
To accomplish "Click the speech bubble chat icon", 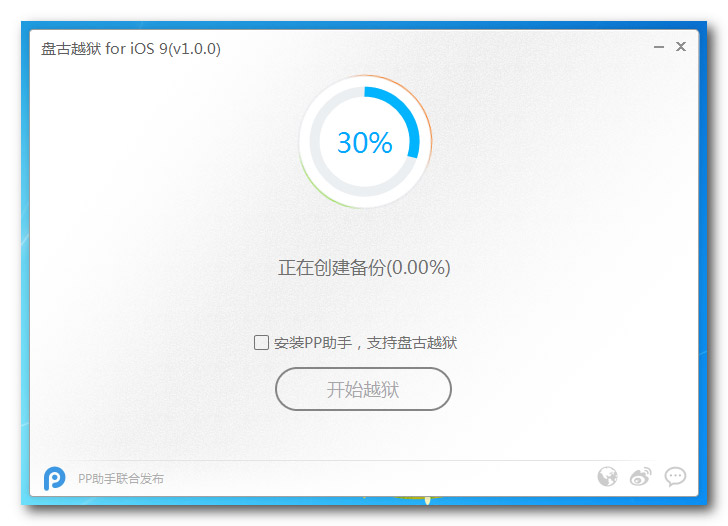I will click(675, 477).
